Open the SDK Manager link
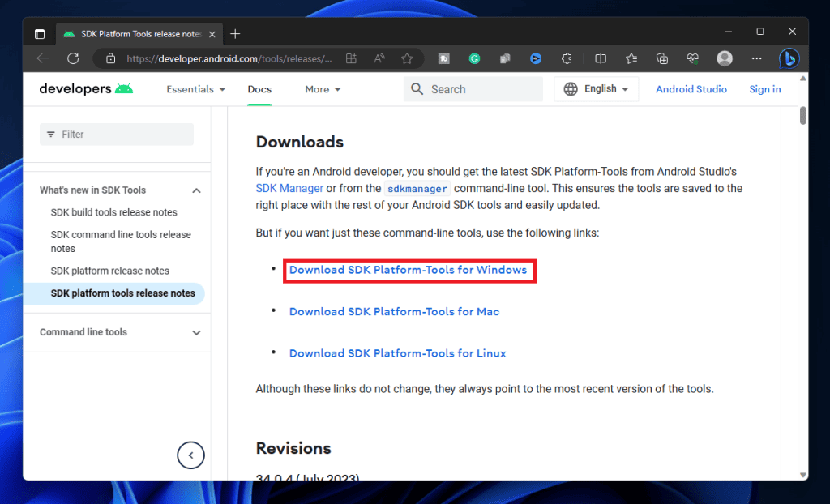Screen dimensions: 830x504 (x=289, y=188)
